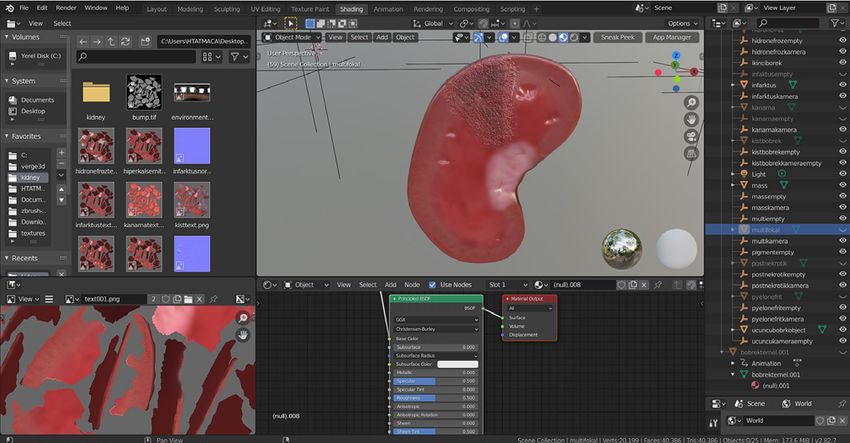The width and height of the screenshot is (850, 443).
Task: Click the viewport zoom magnifier gizmo
Action: pos(691,102)
